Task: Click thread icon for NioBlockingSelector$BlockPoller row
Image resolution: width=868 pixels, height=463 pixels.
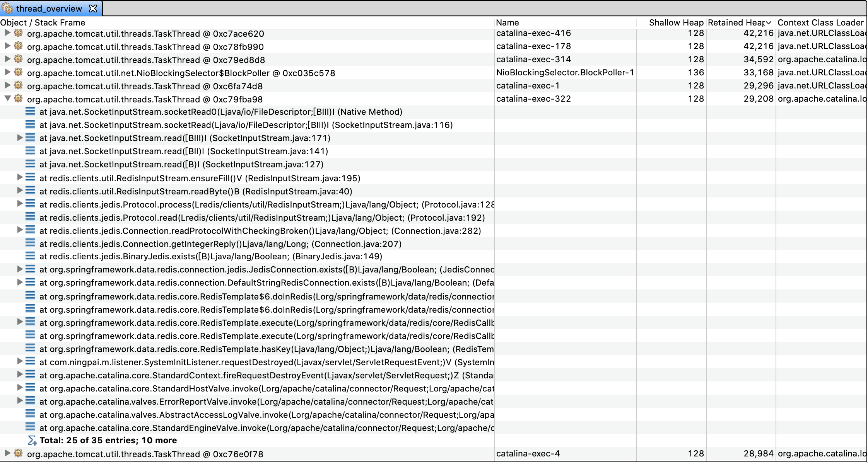Action: tap(18, 73)
